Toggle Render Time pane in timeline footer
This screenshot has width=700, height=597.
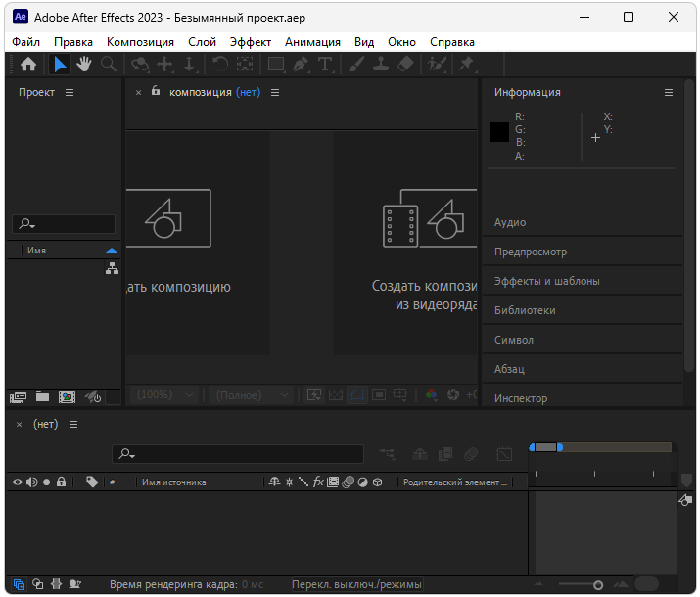74,584
